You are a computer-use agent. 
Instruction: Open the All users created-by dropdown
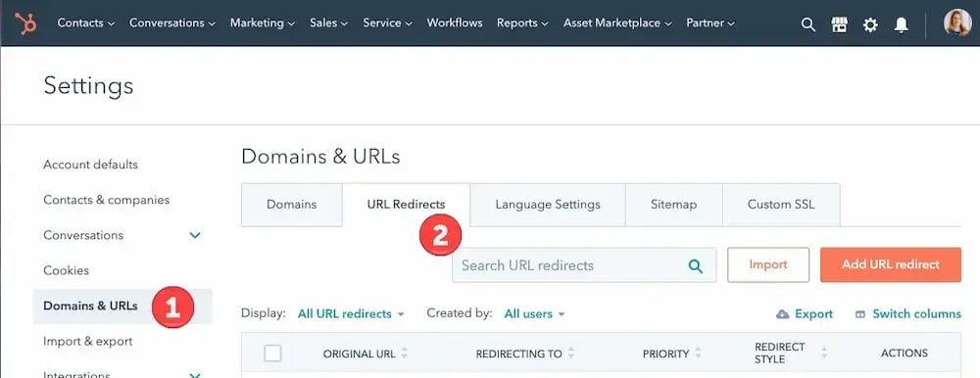click(x=534, y=313)
